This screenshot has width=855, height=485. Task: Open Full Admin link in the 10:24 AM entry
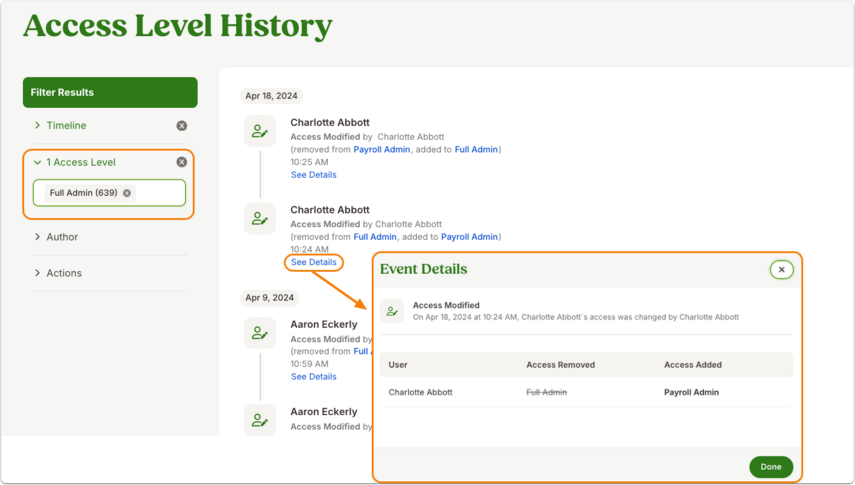pos(375,237)
